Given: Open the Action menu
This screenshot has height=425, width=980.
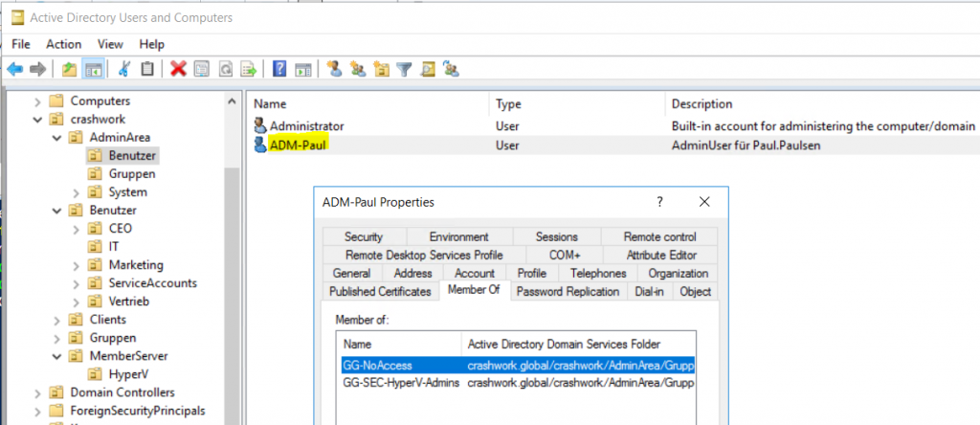Looking at the screenshot, I should click(x=64, y=44).
